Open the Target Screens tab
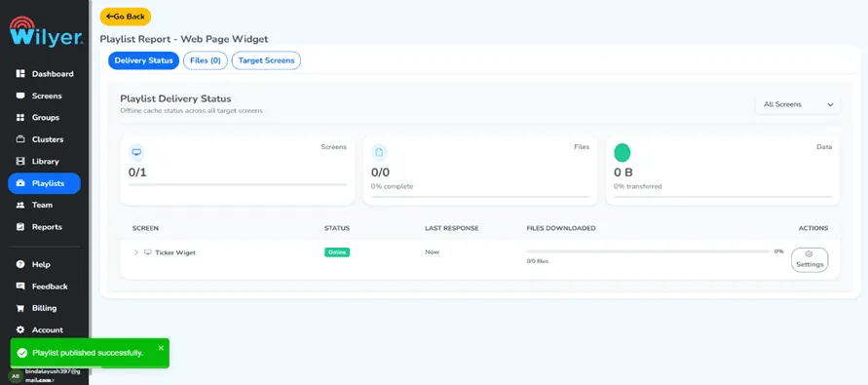This screenshot has width=868, height=385. (x=266, y=60)
